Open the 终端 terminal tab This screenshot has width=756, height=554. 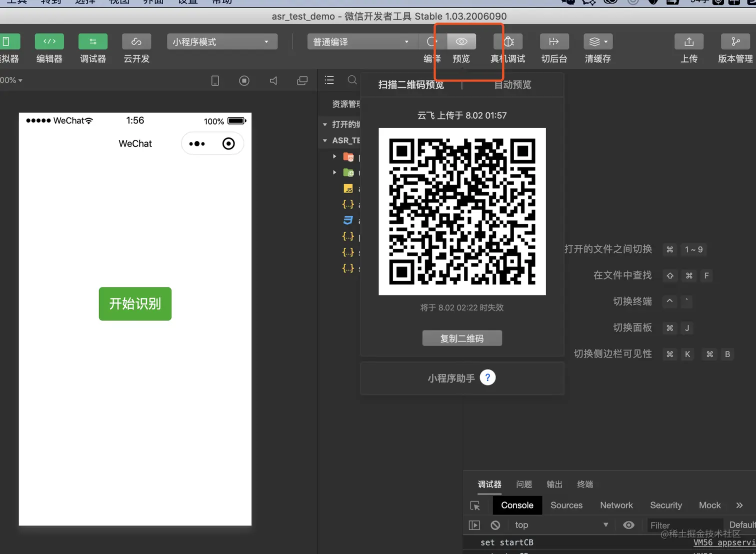click(x=585, y=484)
